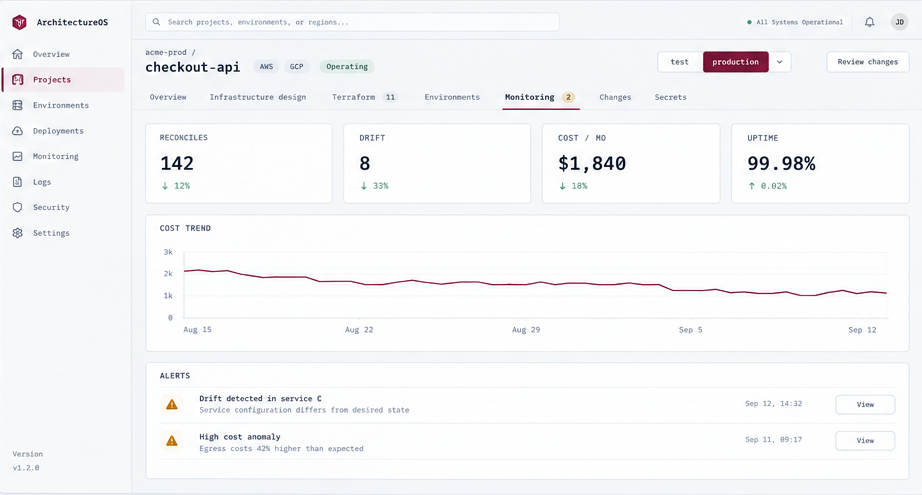Click the Terraform tab count badge 11
The width and height of the screenshot is (922, 495).
390,97
